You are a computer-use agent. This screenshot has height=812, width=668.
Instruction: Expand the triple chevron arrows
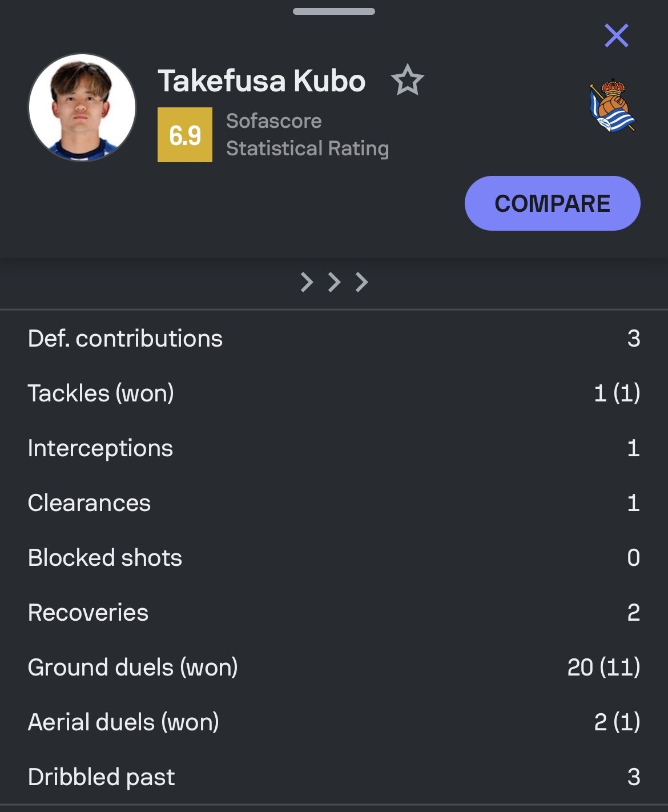pyautogui.click(x=334, y=282)
